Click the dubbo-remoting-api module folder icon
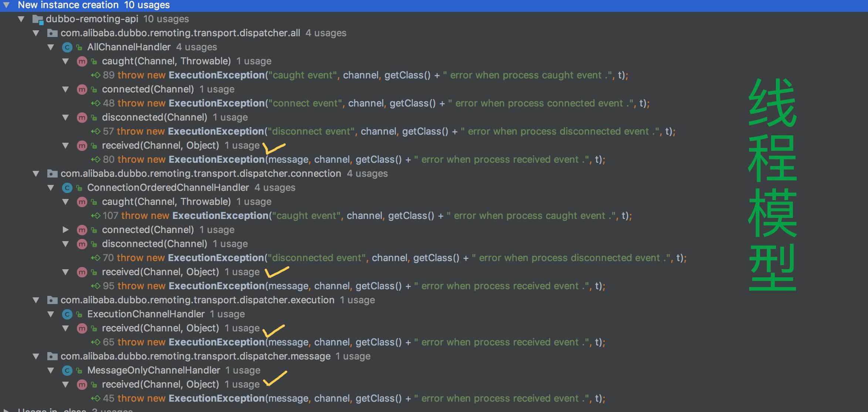 pyautogui.click(x=38, y=19)
